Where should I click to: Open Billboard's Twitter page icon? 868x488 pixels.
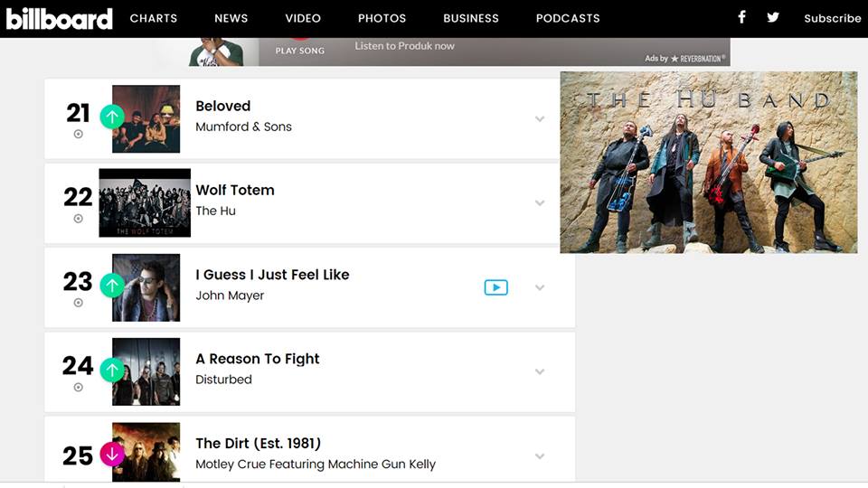click(773, 17)
